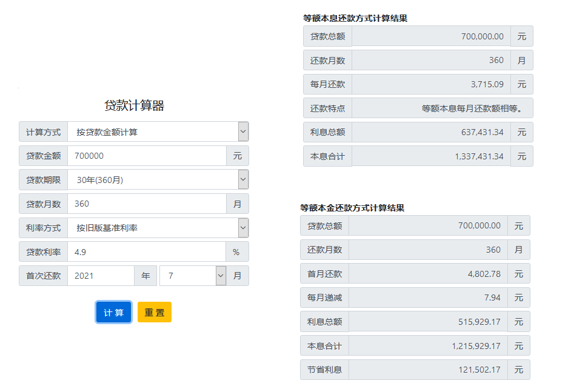Click the 首次还款 year field showing 2021
The image size is (588, 389).
101,276
